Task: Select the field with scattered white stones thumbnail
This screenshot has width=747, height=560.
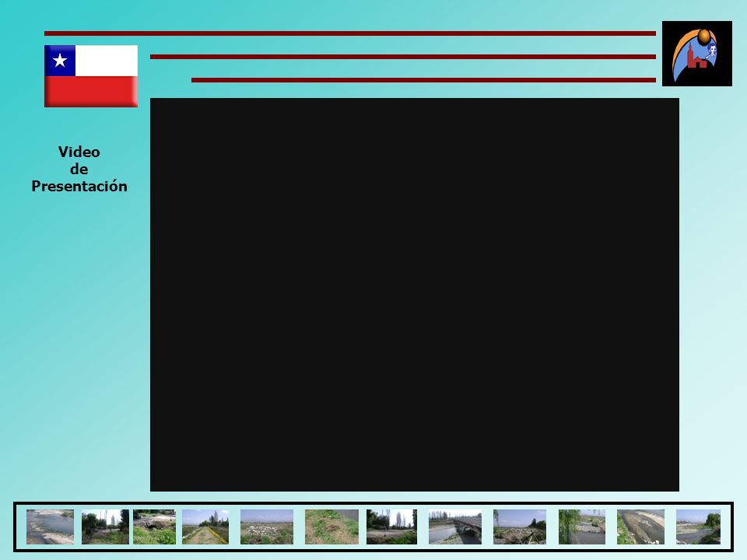Action: point(267,527)
